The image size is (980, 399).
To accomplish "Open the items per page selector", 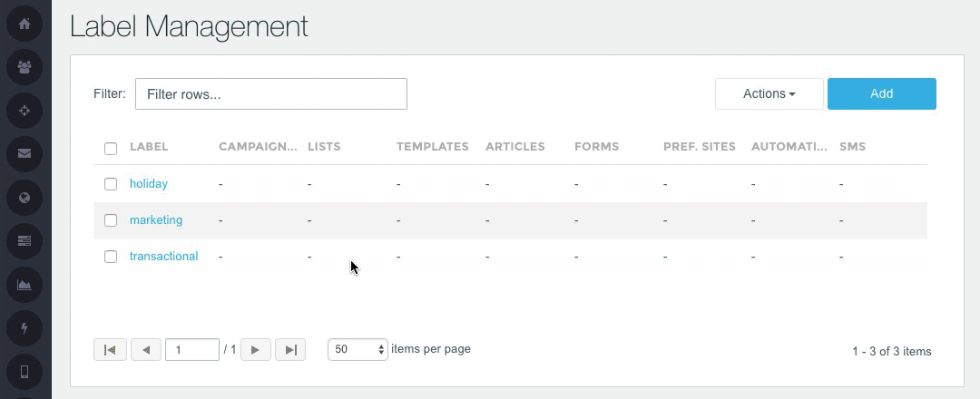I will coord(358,349).
